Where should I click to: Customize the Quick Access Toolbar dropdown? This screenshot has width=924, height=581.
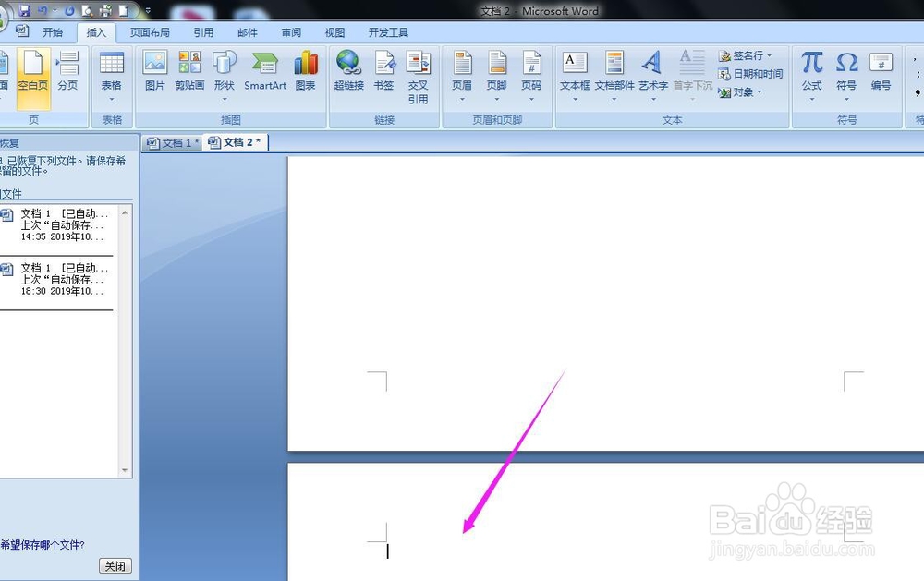(148, 10)
